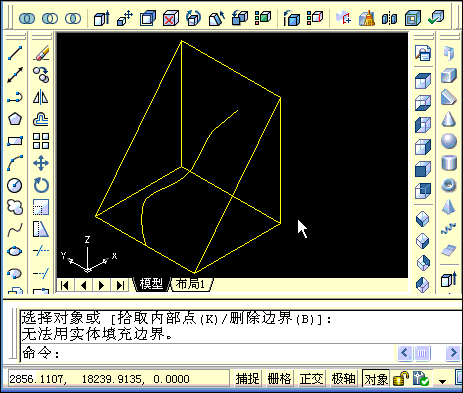Create a Box solid
463x393 pixels.
point(449,75)
